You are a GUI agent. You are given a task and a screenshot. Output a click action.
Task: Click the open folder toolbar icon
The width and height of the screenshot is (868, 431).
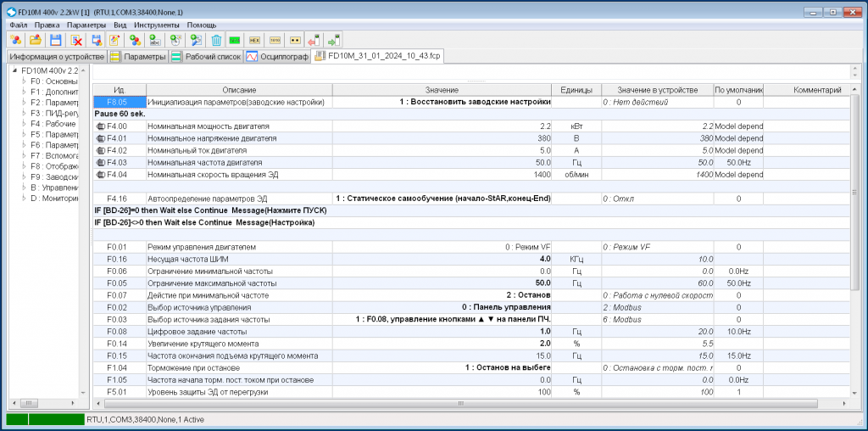[36, 40]
